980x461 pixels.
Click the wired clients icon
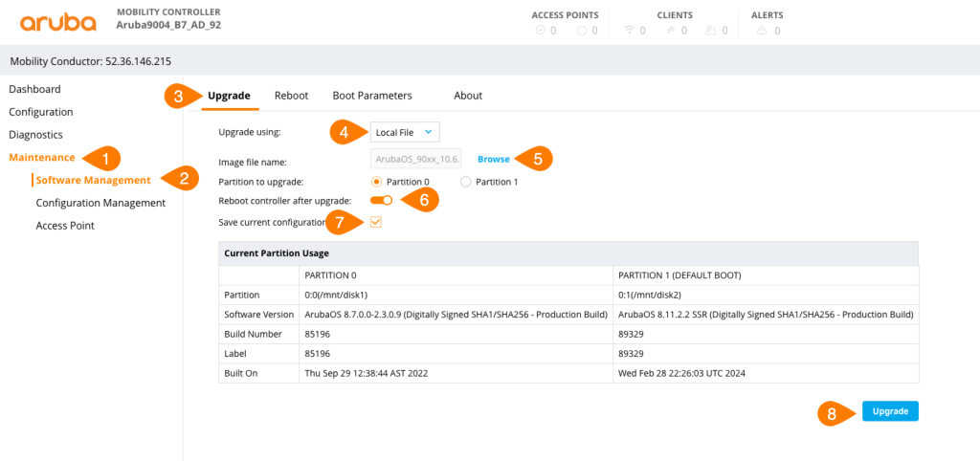(671, 31)
